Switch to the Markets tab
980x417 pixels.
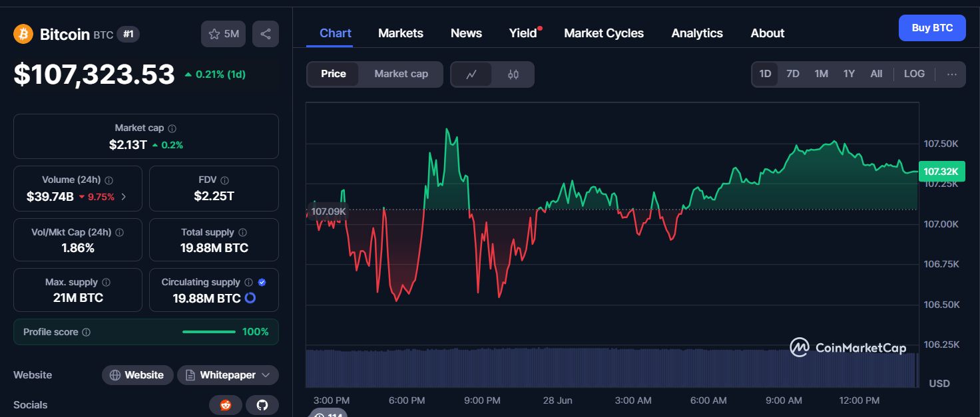click(401, 33)
